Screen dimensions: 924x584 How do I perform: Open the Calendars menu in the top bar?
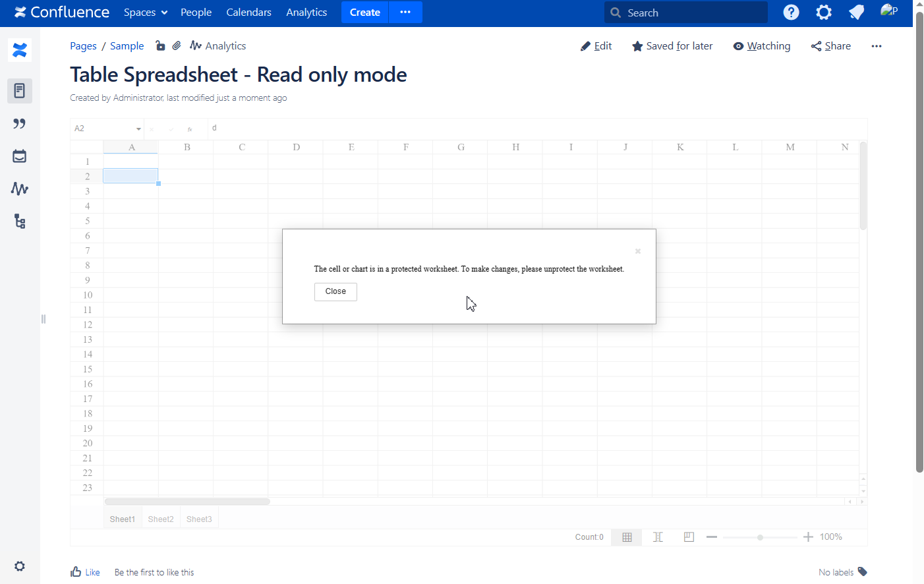[x=248, y=13]
